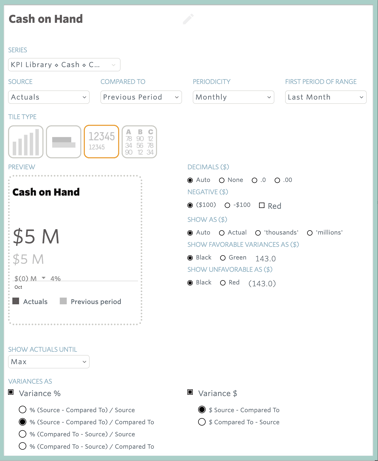This screenshot has height=461, width=378.
Task: Choose the single number tile type
Action: click(x=101, y=142)
